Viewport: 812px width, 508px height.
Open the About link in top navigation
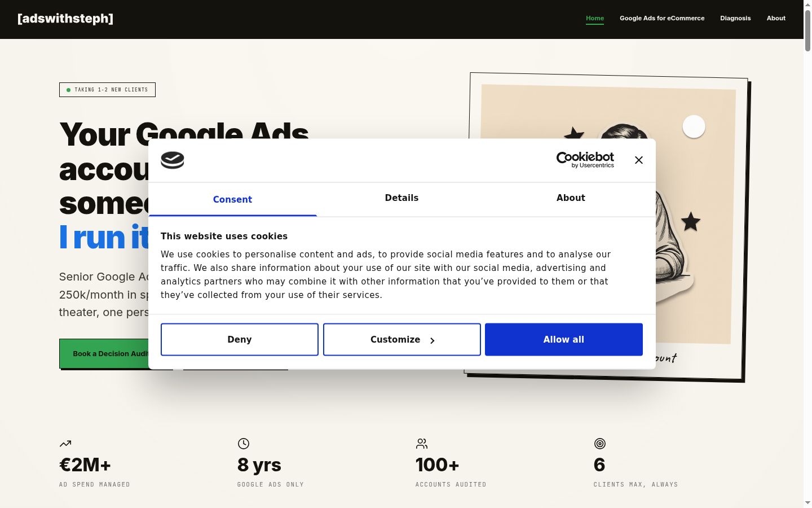tap(776, 18)
